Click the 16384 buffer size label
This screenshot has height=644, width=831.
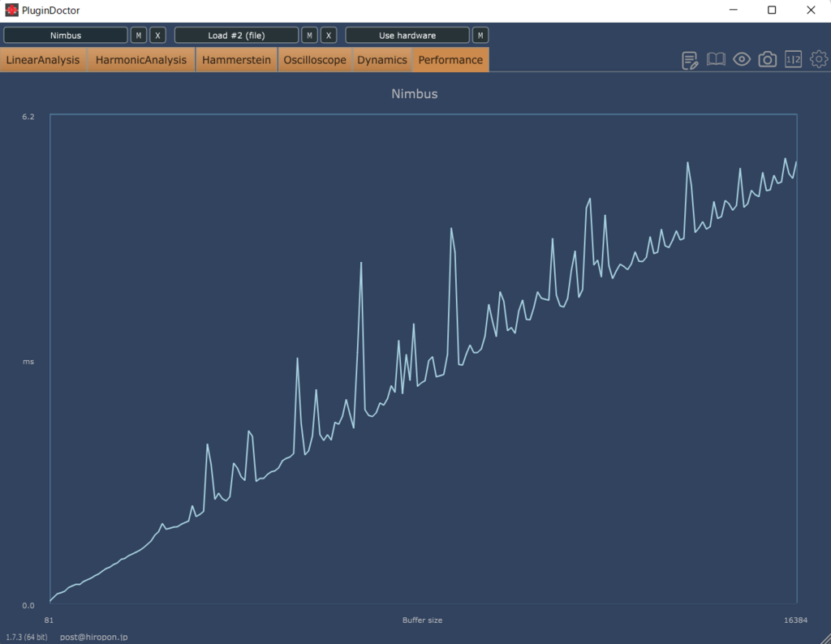pyautogui.click(x=795, y=620)
